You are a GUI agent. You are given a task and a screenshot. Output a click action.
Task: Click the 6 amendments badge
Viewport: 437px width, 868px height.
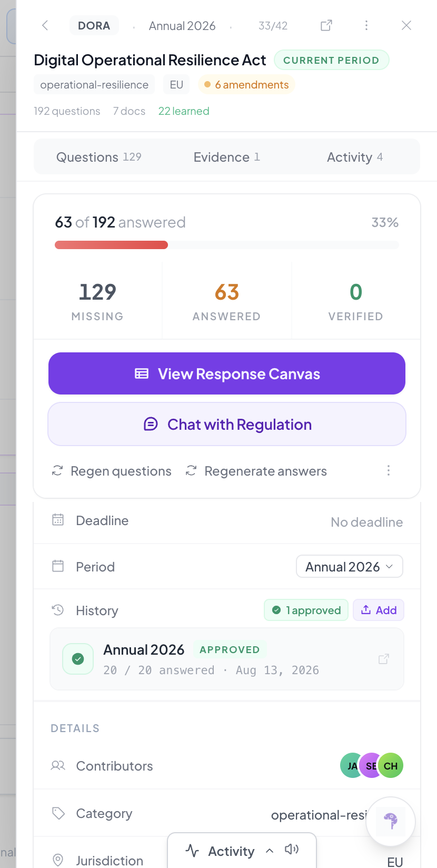point(246,85)
